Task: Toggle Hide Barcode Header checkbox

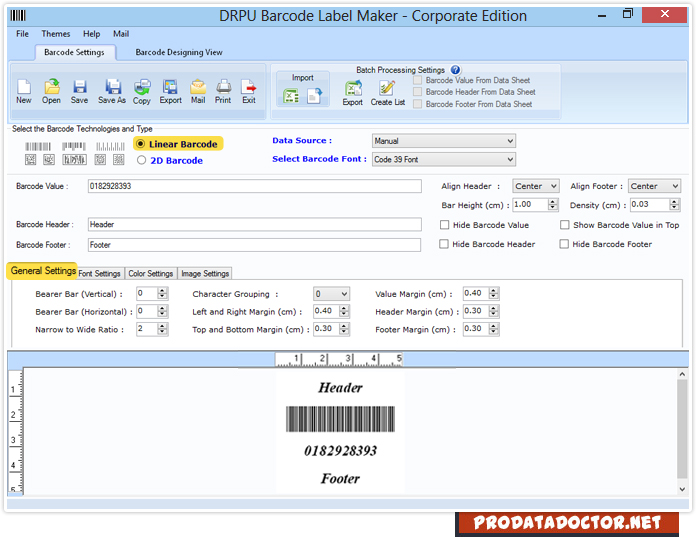Action: pyautogui.click(x=443, y=244)
